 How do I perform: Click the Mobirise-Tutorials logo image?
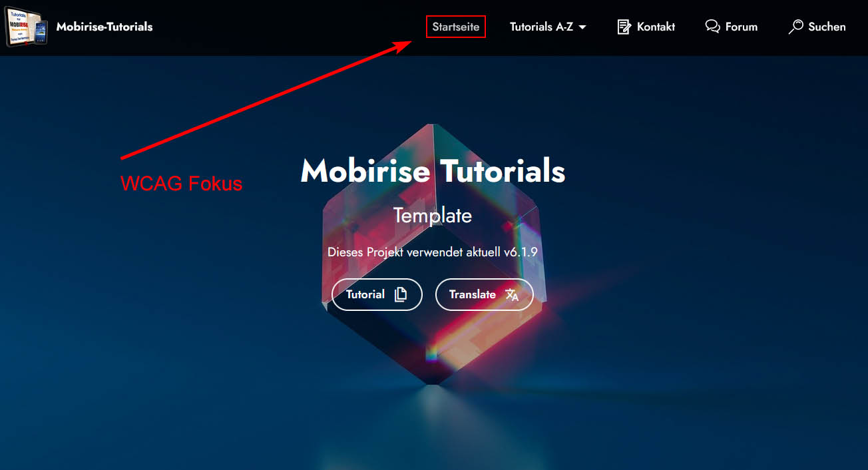(x=26, y=27)
